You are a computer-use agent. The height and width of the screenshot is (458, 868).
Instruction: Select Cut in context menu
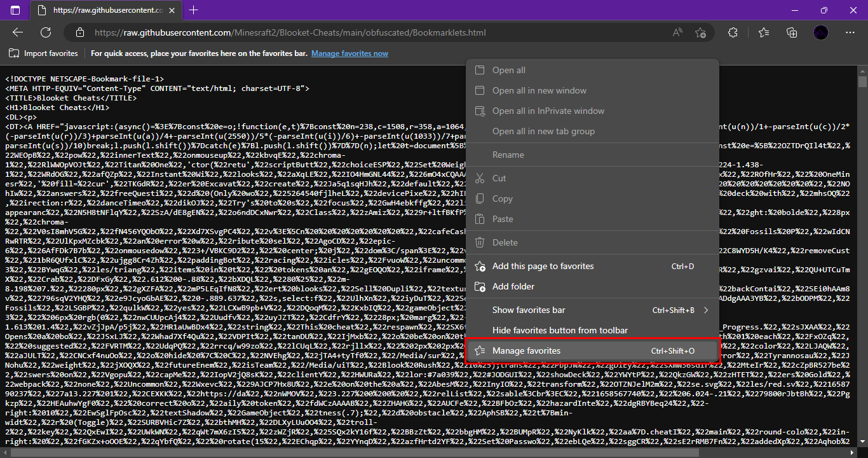tap(592, 179)
